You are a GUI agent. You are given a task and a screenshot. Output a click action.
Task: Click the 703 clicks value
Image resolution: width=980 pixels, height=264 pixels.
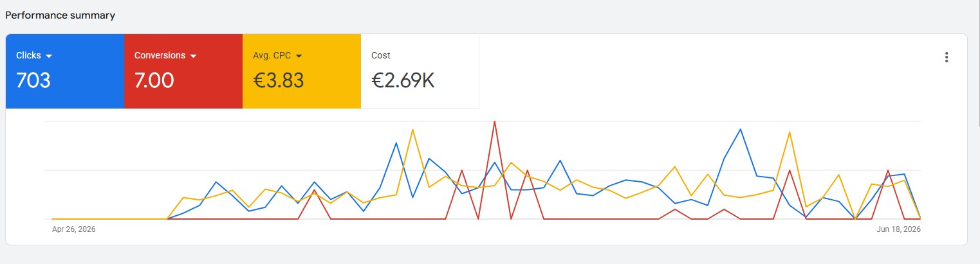click(x=33, y=80)
